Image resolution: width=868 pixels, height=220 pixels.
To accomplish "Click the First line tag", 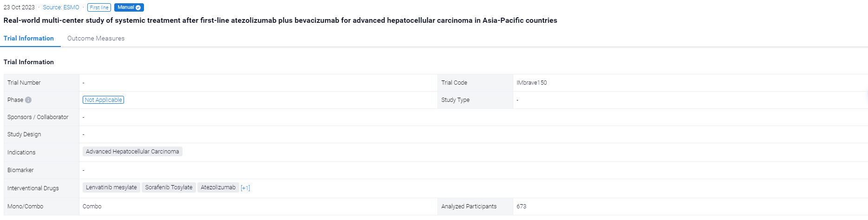I will [x=99, y=7].
